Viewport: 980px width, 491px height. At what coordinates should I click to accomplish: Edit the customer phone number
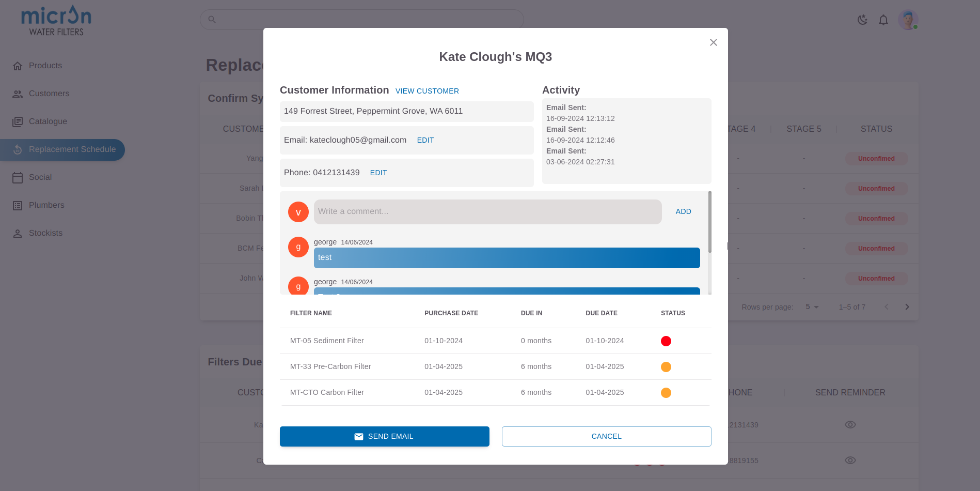pos(378,173)
